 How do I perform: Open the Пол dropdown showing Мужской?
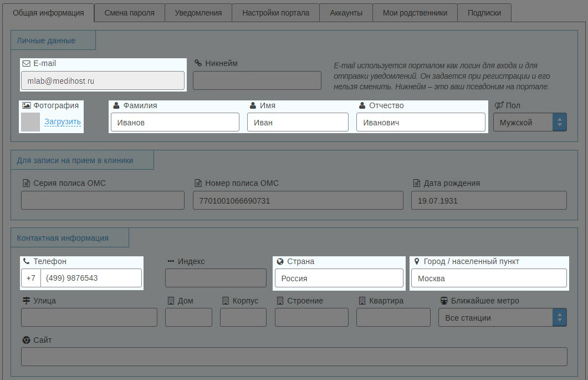tap(530, 123)
